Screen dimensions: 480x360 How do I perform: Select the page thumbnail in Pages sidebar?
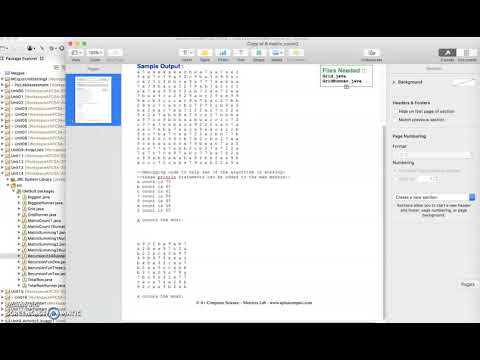93,100
